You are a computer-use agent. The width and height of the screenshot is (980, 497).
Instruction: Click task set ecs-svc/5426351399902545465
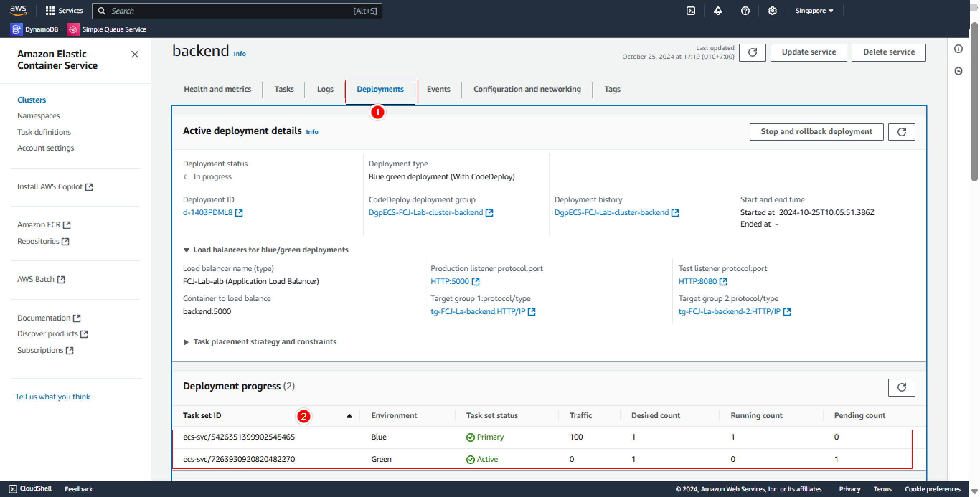[239, 437]
